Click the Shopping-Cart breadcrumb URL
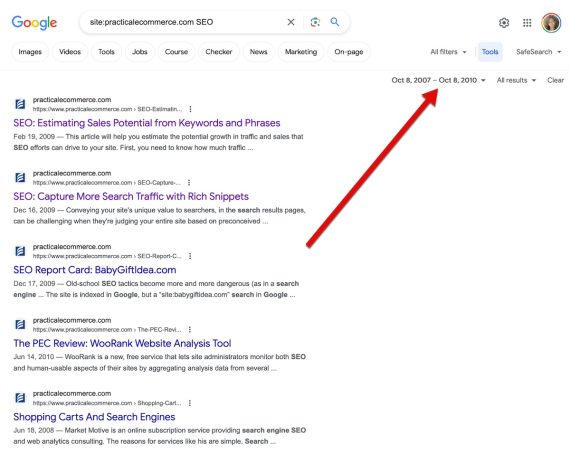570x454 pixels. tap(107, 403)
